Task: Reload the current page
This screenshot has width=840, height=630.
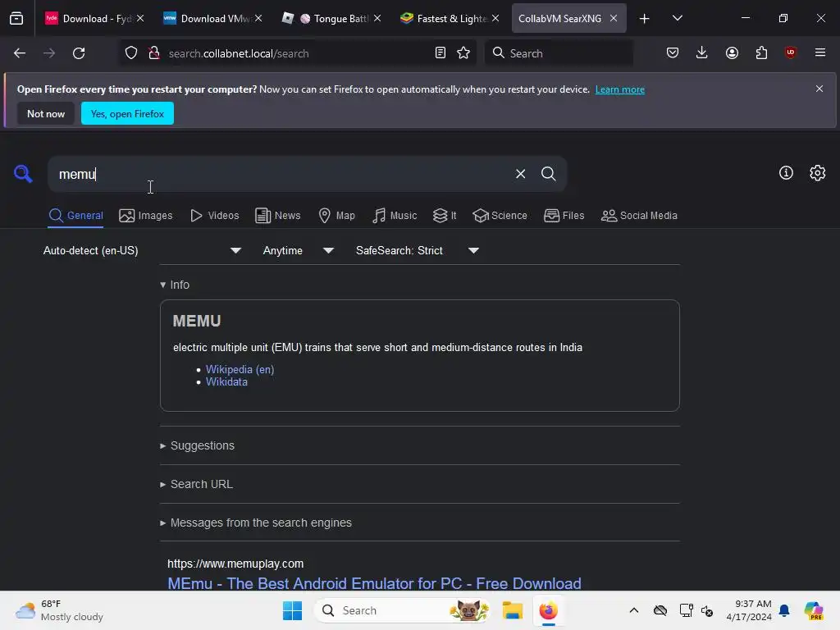Action: 79,53
